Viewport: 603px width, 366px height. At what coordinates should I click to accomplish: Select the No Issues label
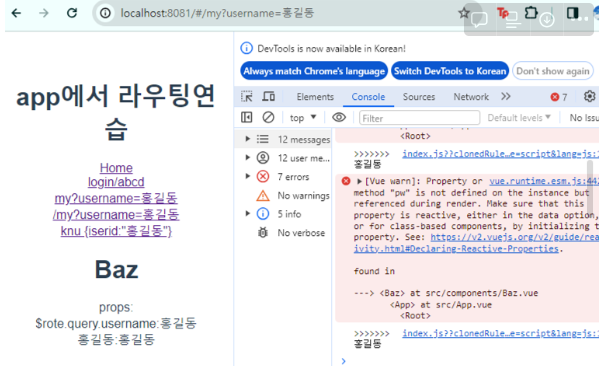584,118
